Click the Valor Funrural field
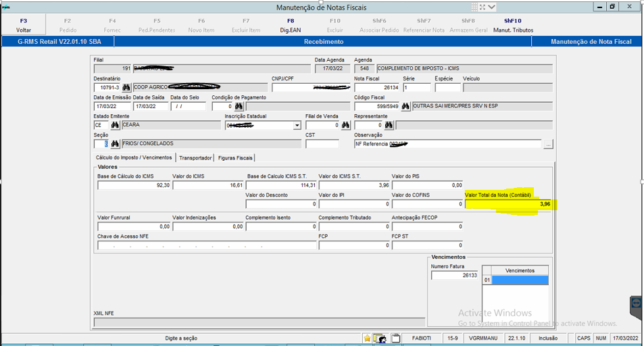644x346 pixels. click(x=134, y=226)
